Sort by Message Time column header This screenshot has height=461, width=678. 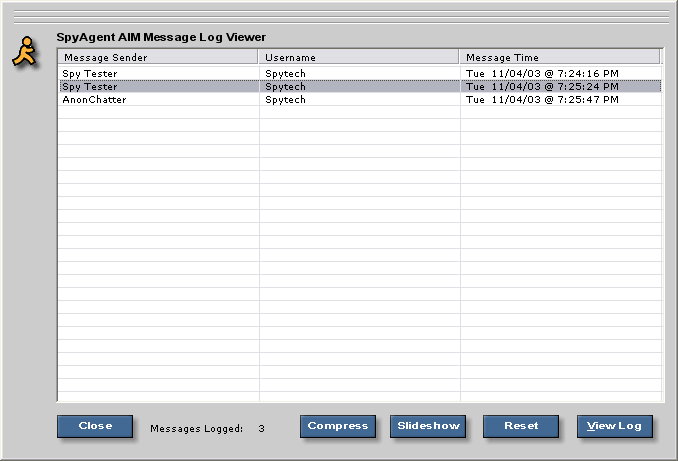pos(560,57)
